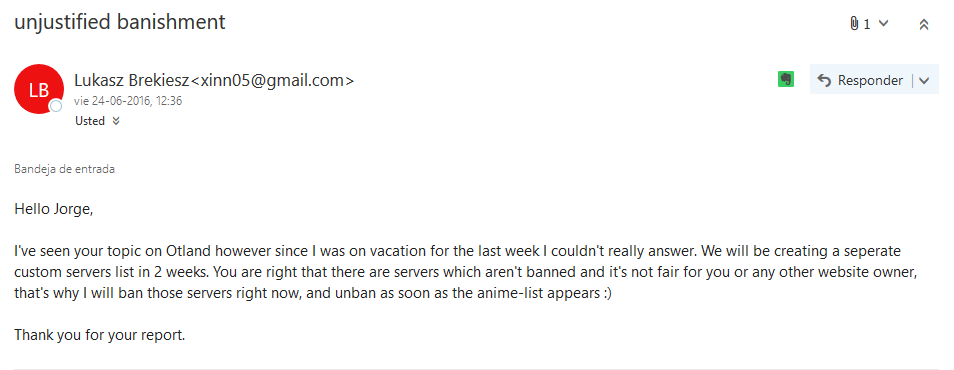Click the line mentioning the anime-list

(313, 293)
